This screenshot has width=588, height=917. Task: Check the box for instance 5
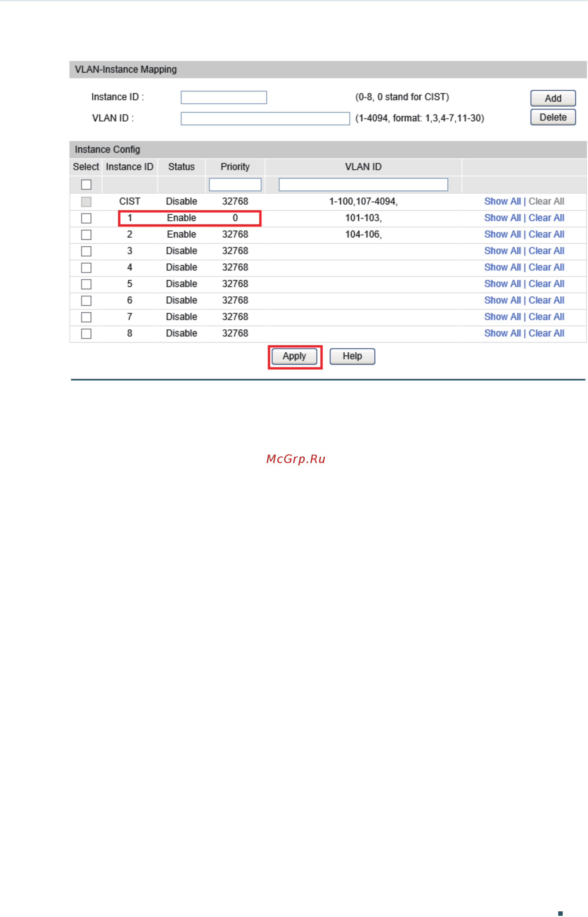(86, 284)
